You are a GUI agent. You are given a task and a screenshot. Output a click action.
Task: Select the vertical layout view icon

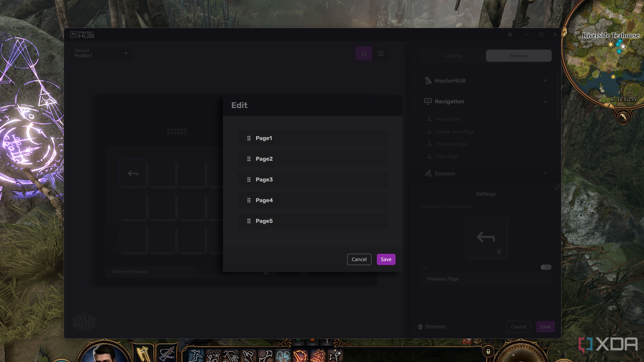(x=381, y=53)
